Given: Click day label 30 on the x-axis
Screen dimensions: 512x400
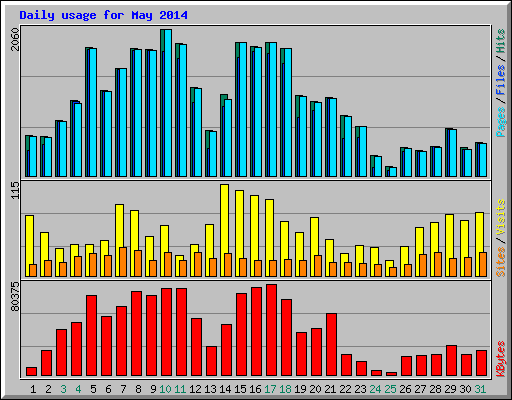Looking at the screenshot, I should pos(465,389).
